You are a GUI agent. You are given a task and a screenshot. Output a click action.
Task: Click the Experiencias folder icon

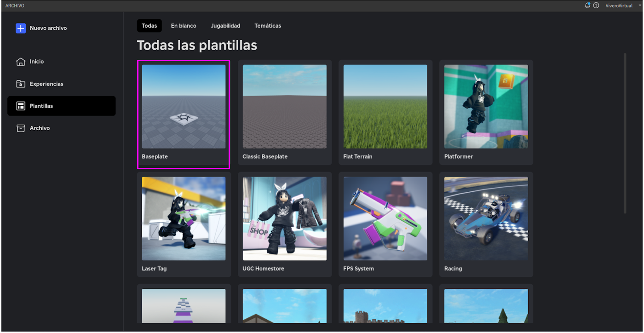click(21, 84)
